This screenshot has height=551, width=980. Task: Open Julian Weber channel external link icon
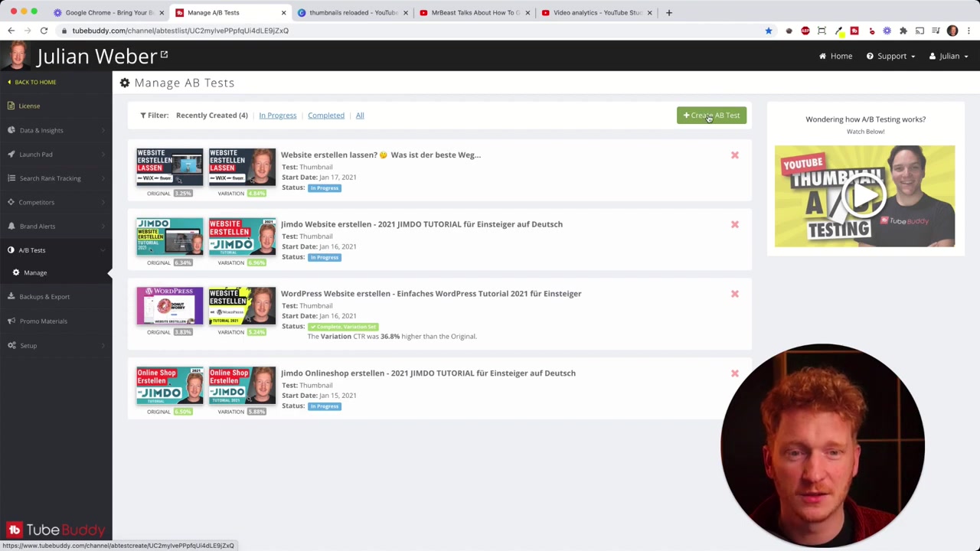coord(164,54)
